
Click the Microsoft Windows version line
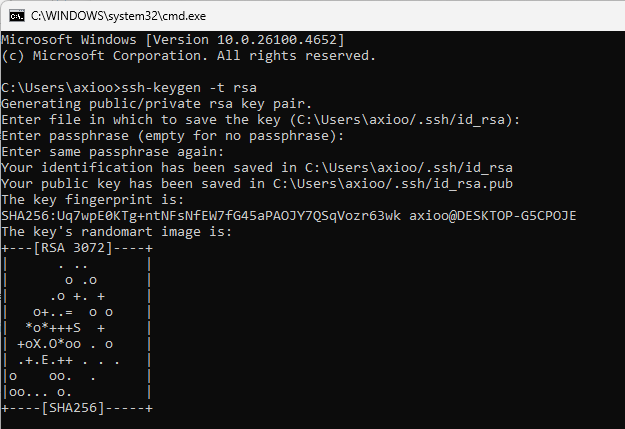[x=173, y=40]
